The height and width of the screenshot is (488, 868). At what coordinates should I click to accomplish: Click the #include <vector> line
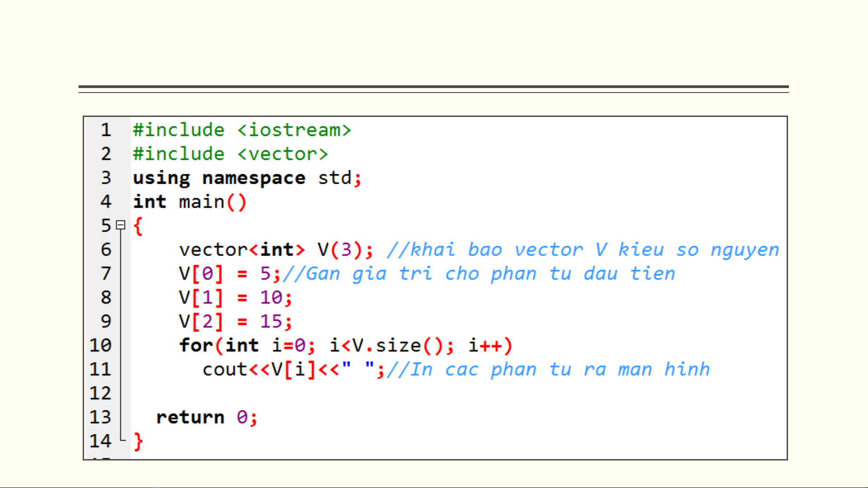[x=230, y=154]
